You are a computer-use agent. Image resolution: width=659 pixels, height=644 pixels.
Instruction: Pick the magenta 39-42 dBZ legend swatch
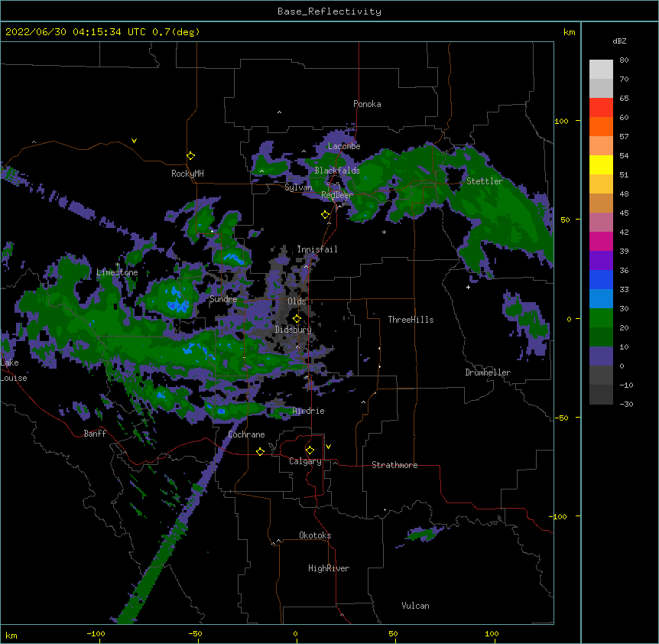pos(601,241)
